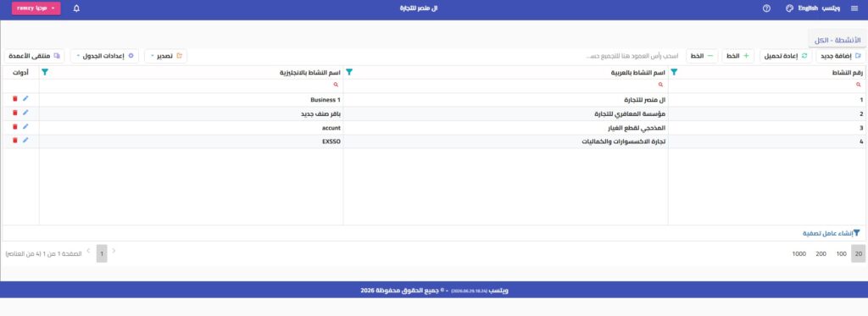Select the الأنشطة - الكل tab
This screenshot has width=868, height=316.
[x=837, y=41]
